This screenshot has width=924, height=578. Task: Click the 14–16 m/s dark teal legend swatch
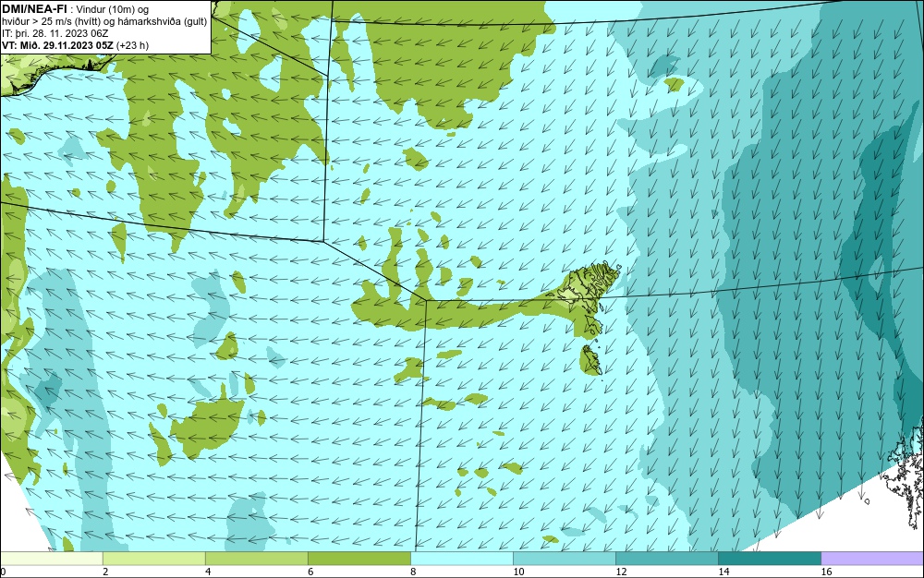pos(769,558)
